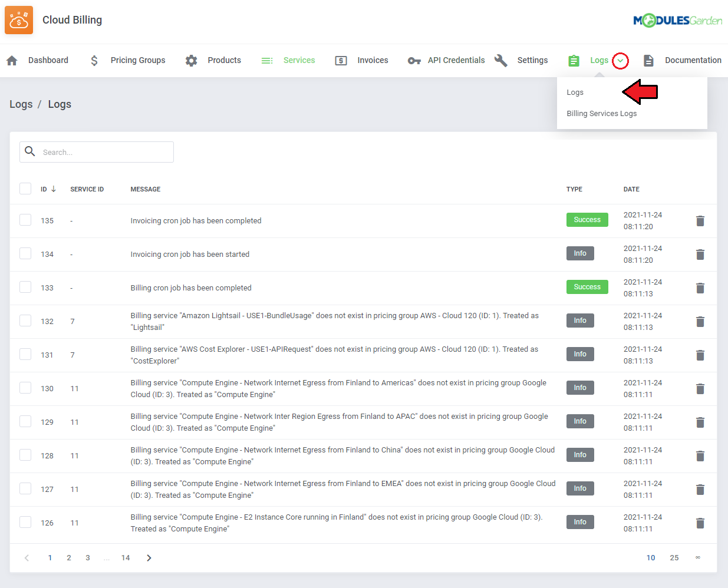Collapse the Logs dropdown chevron
This screenshot has width=728, height=588.
[x=620, y=61]
